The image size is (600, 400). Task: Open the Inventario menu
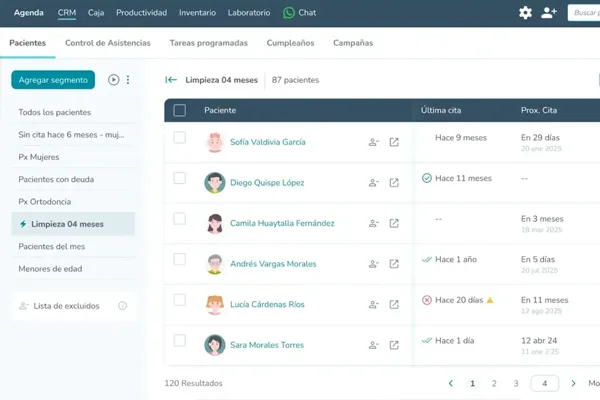197,13
